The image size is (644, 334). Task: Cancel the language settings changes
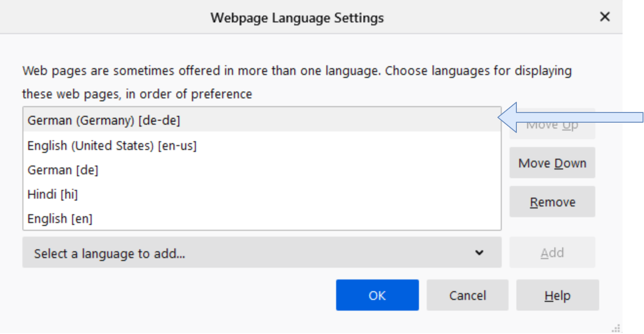(x=467, y=295)
